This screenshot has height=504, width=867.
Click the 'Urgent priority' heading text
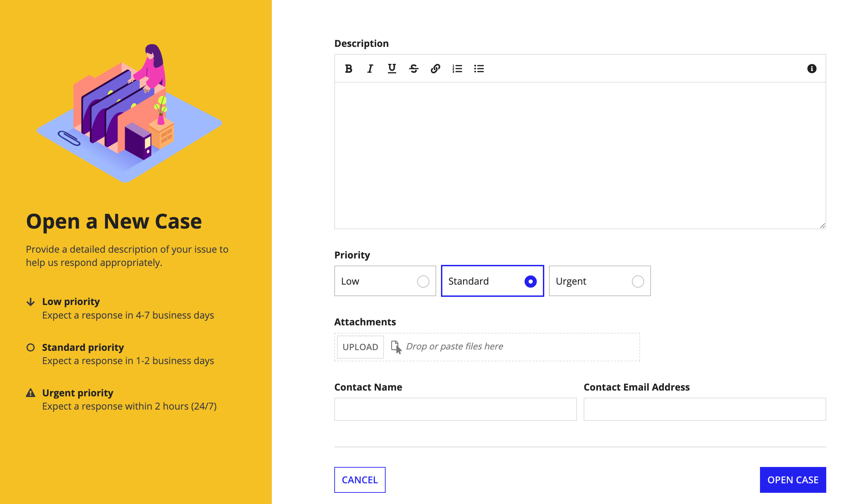tap(78, 393)
